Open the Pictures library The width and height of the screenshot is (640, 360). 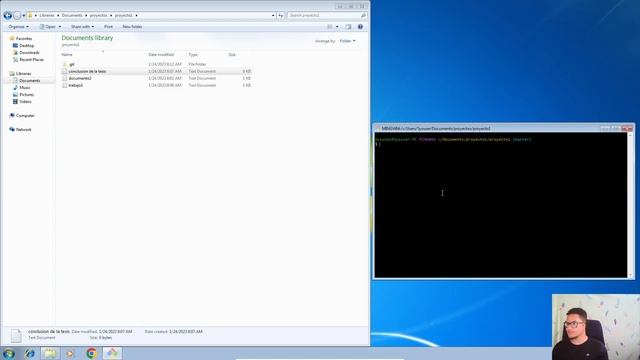coord(26,94)
